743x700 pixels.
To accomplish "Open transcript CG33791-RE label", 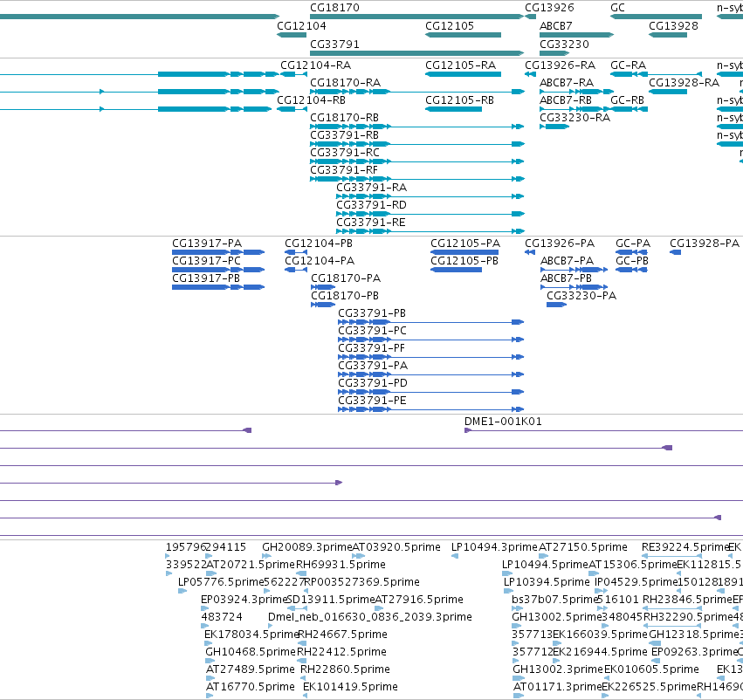I will coord(371,223).
